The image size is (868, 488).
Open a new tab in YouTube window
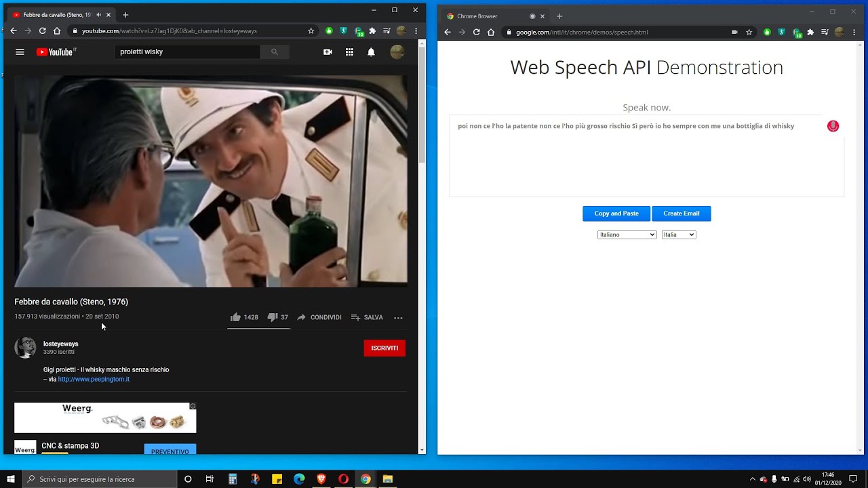coord(125,15)
